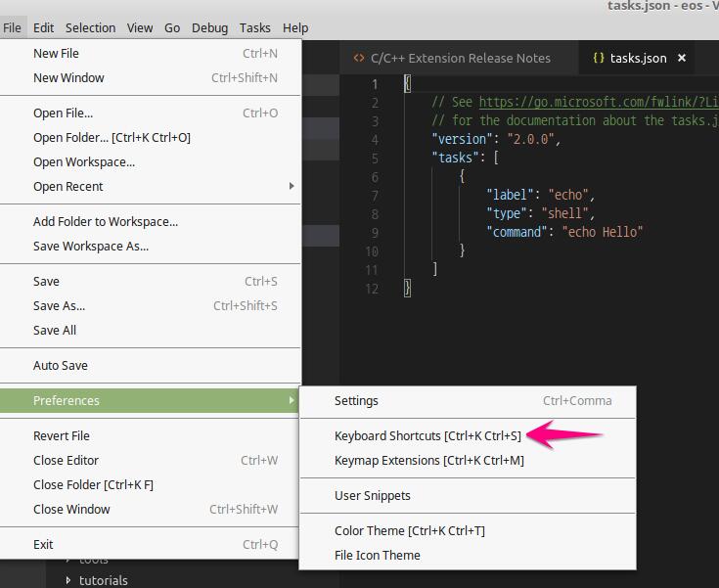719x588 pixels.
Task: Choose New Window menu entry
Action: (x=151, y=78)
